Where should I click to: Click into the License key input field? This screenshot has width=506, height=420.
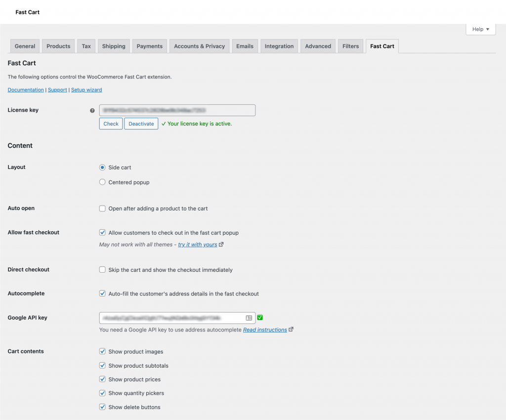pos(177,110)
